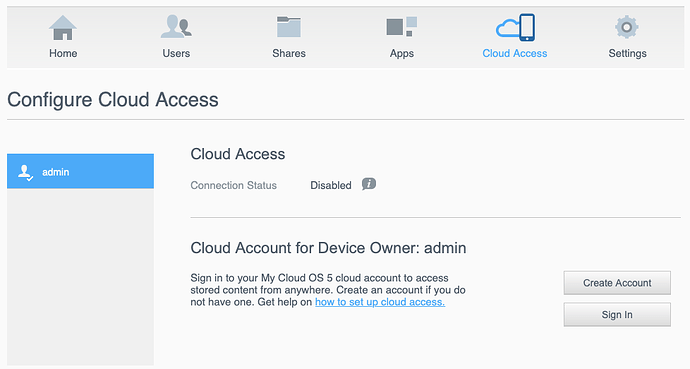Open the how to set up cloud access link

[x=380, y=302]
